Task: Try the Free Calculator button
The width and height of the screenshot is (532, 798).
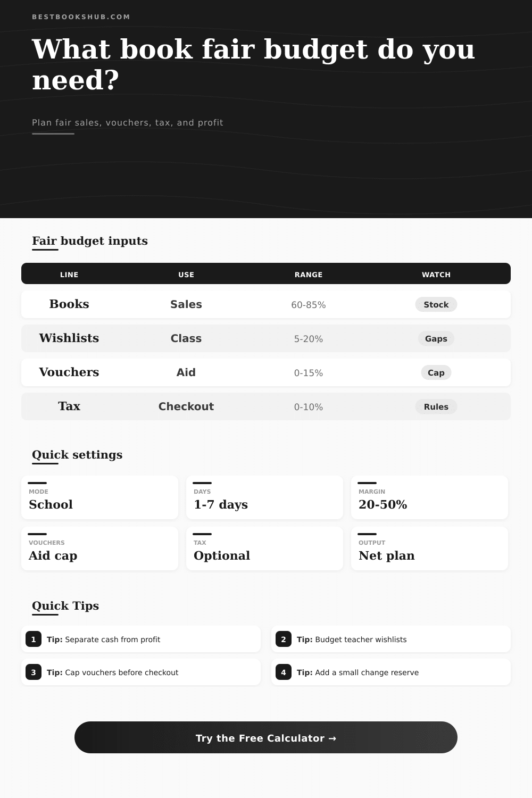Action: pyautogui.click(x=266, y=737)
